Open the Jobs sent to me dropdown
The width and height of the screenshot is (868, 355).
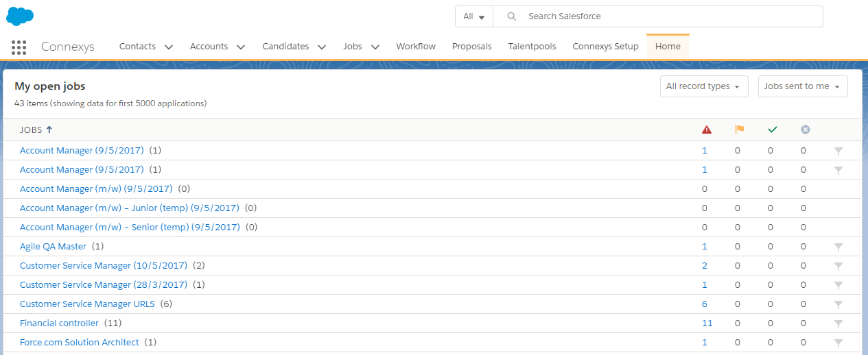(x=803, y=86)
